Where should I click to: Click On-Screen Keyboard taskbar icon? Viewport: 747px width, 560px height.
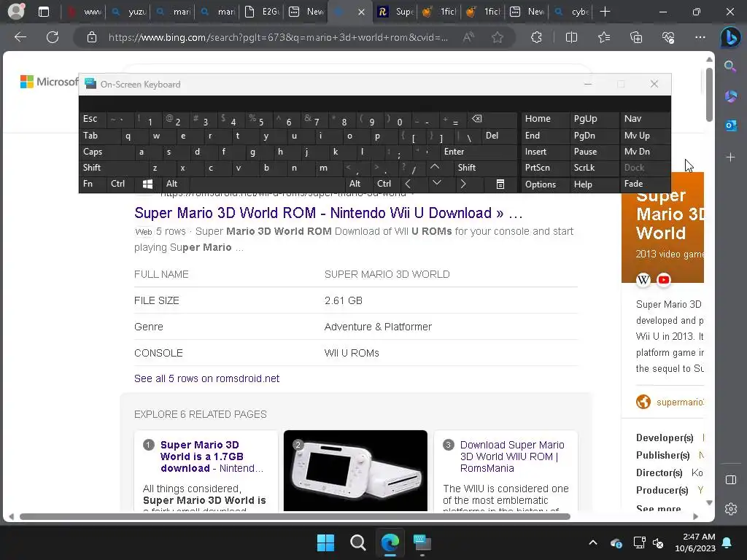(422, 542)
